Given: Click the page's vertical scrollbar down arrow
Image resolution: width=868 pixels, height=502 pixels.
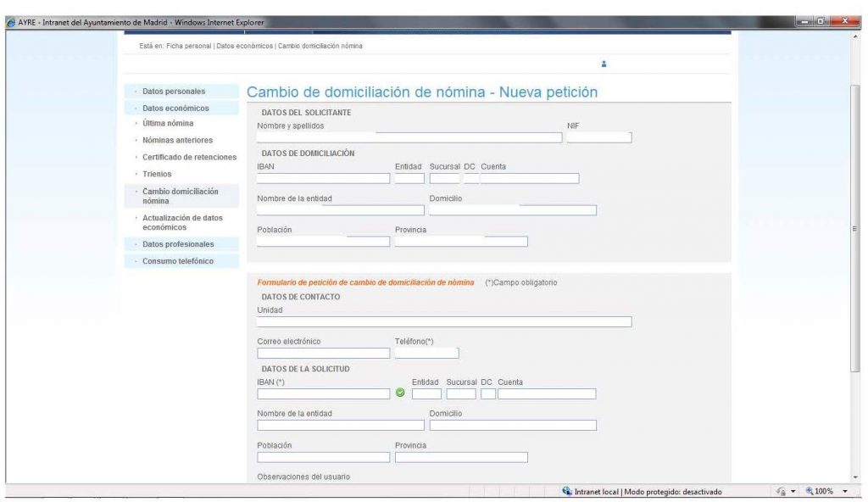Looking at the screenshot, I should (x=854, y=477).
